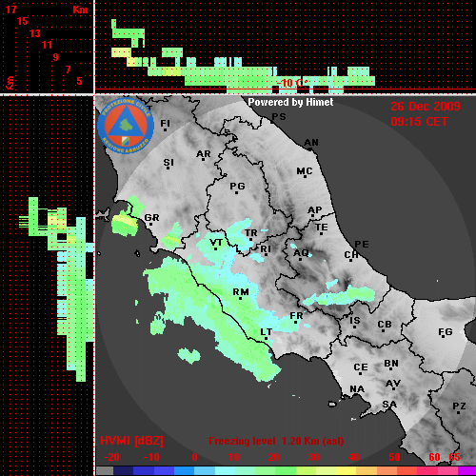
Task: Click the CH city label
Action: tap(351, 255)
